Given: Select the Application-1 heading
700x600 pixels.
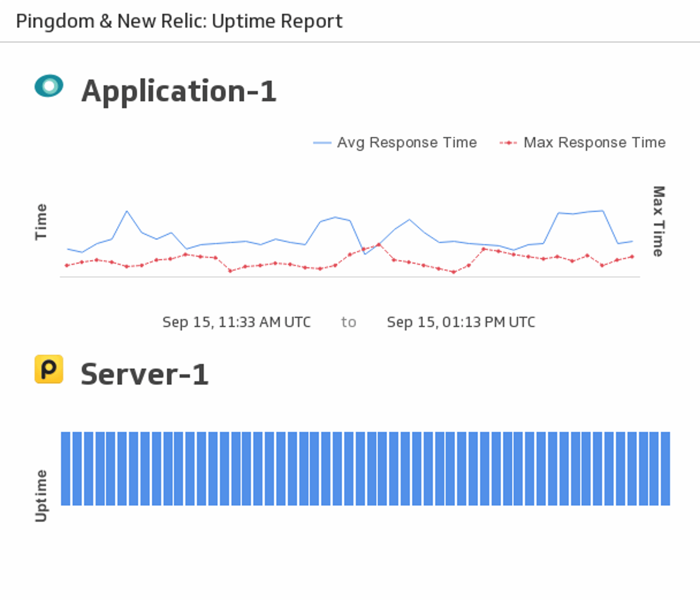Looking at the screenshot, I should click(x=178, y=91).
